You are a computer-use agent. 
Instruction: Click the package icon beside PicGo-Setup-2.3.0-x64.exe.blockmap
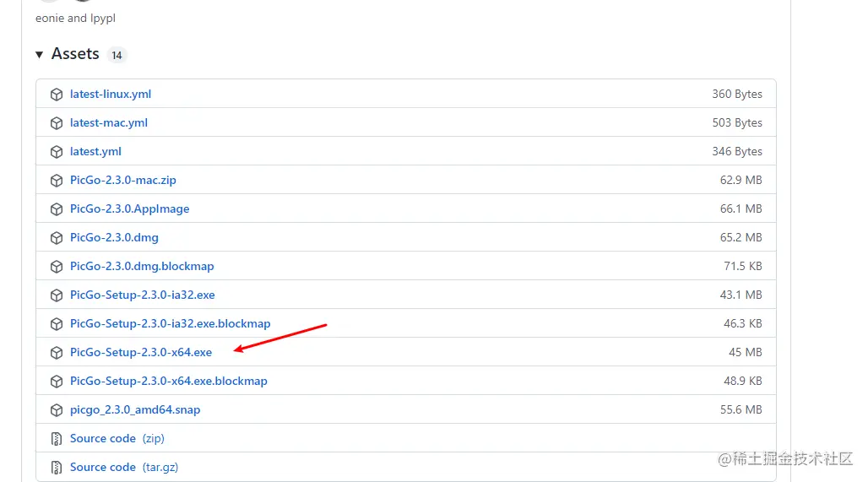click(57, 382)
